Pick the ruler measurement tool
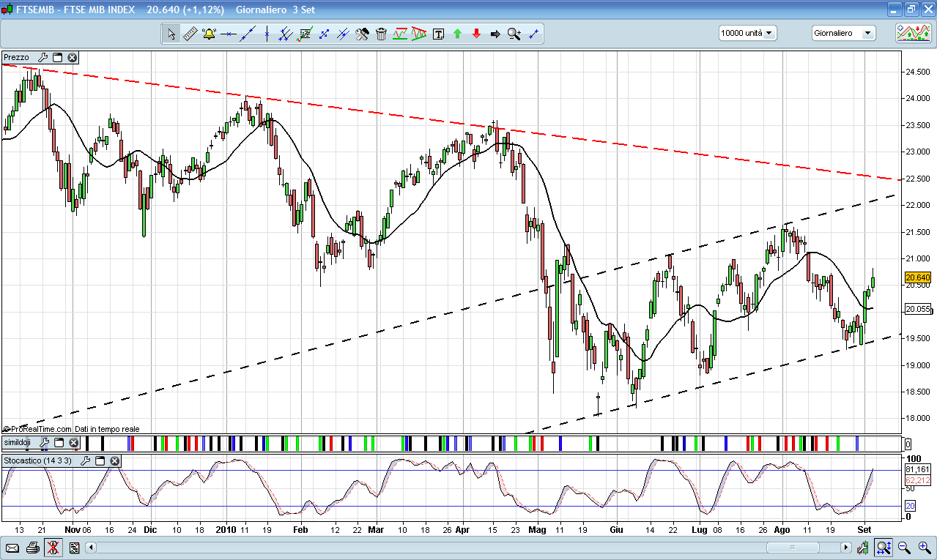 point(190,34)
